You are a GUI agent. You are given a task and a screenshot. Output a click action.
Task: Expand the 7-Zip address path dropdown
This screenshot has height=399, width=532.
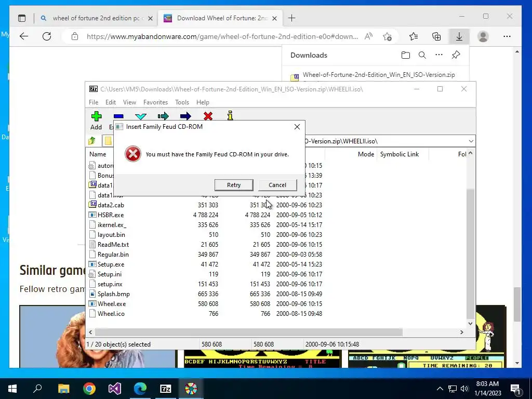pos(471,141)
